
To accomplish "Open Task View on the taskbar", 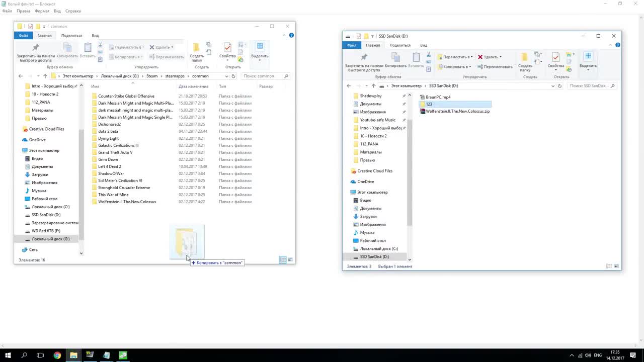I will pos(40,355).
